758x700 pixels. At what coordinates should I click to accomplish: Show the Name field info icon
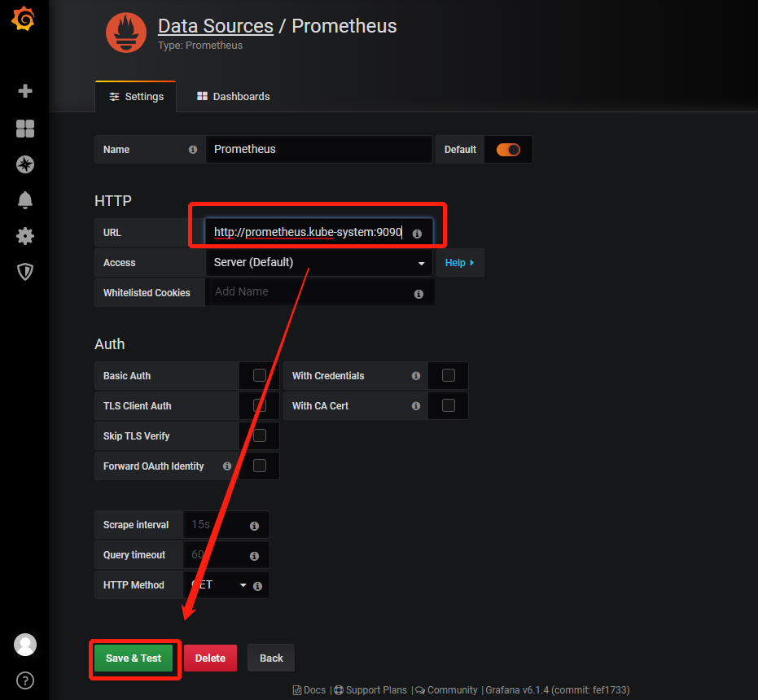(x=193, y=150)
